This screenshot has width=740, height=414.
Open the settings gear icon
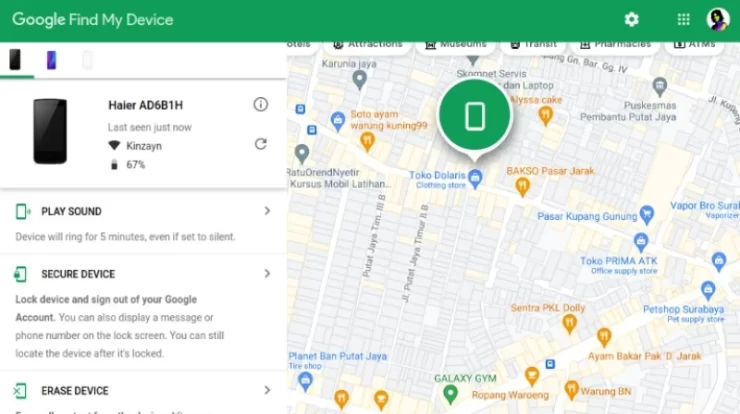pyautogui.click(x=631, y=19)
